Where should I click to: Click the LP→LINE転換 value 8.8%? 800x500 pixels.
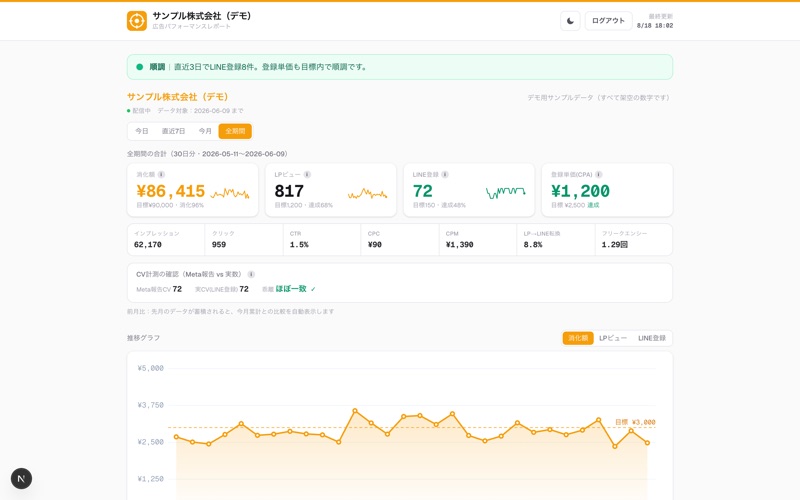(x=533, y=245)
